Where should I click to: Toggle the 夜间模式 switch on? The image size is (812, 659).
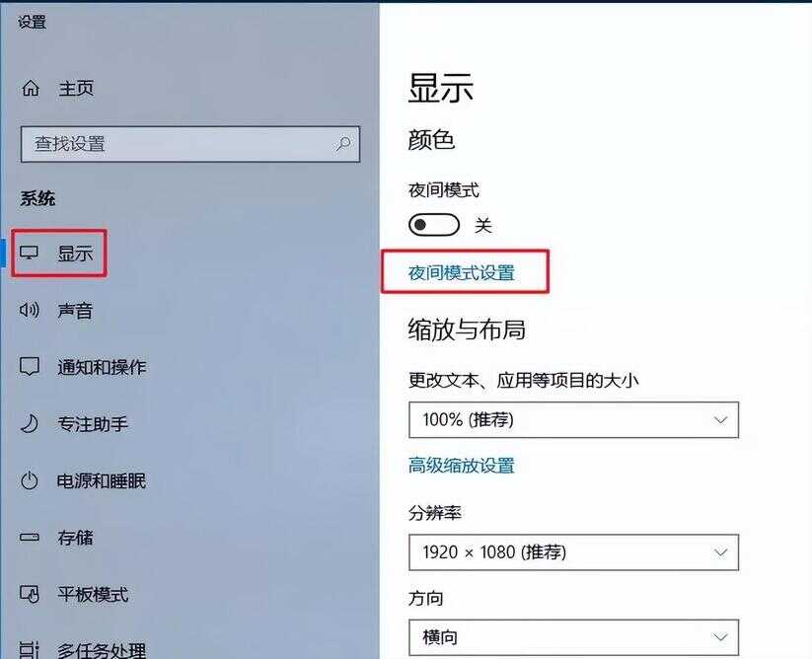(433, 225)
